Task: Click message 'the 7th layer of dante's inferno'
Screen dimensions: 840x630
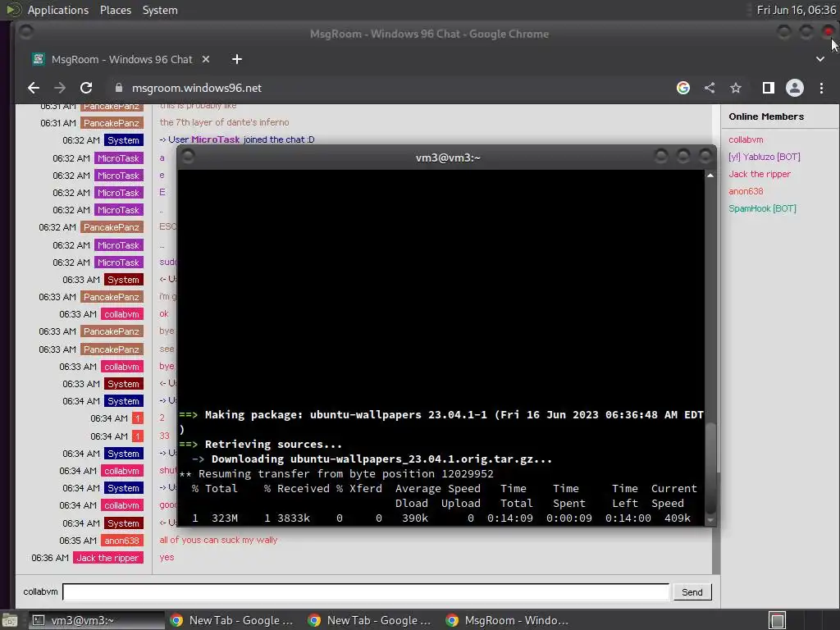Action: click(224, 122)
